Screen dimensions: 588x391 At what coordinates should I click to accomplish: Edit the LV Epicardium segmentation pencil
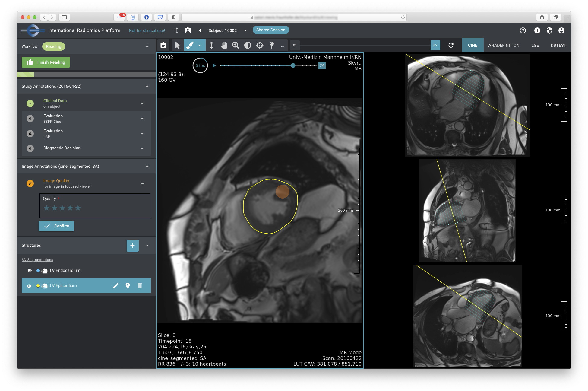(115, 286)
